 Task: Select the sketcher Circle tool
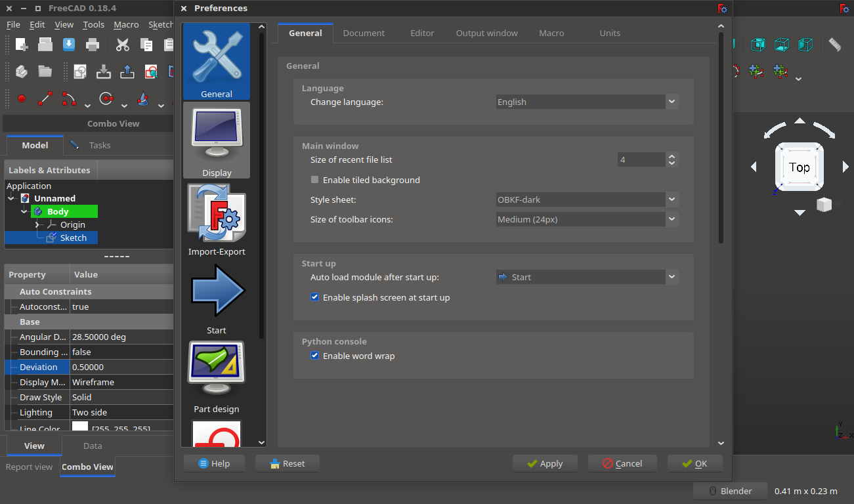tap(106, 98)
